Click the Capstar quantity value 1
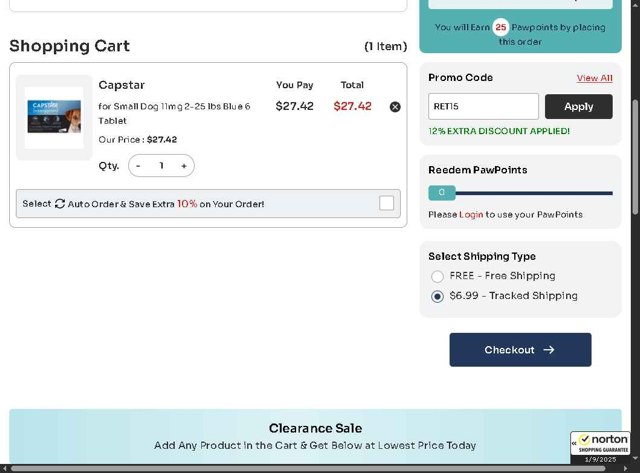Image resolution: width=640 pixels, height=473 pixels. (162, 166)
